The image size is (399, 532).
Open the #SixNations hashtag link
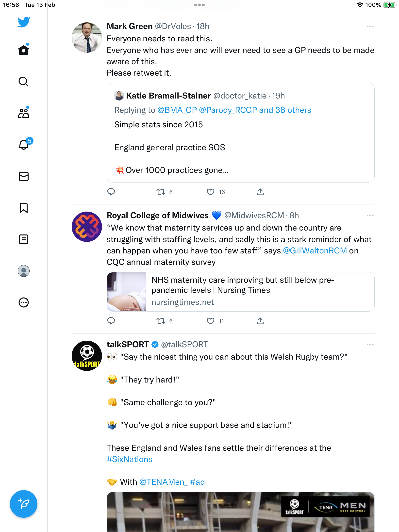(x=130, y=459)
